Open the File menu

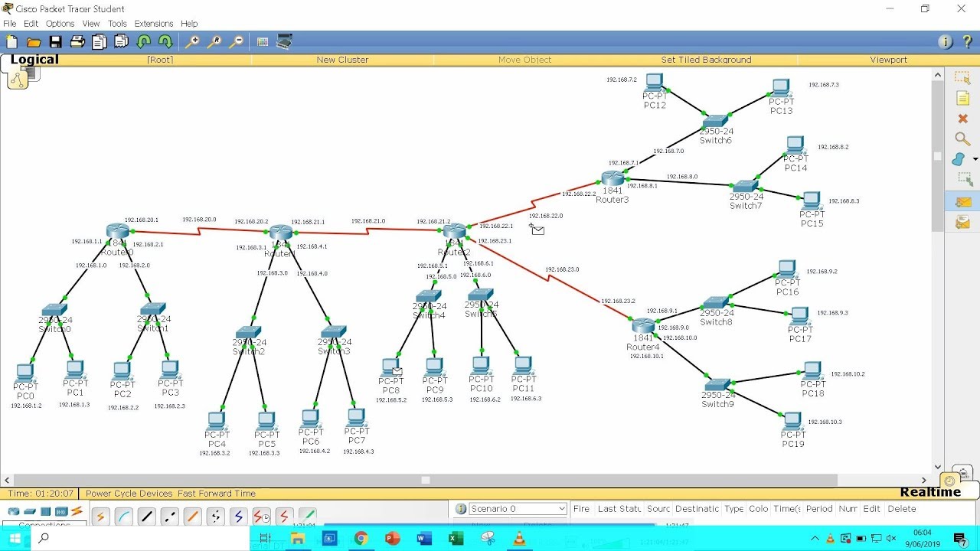pos(10,24)
